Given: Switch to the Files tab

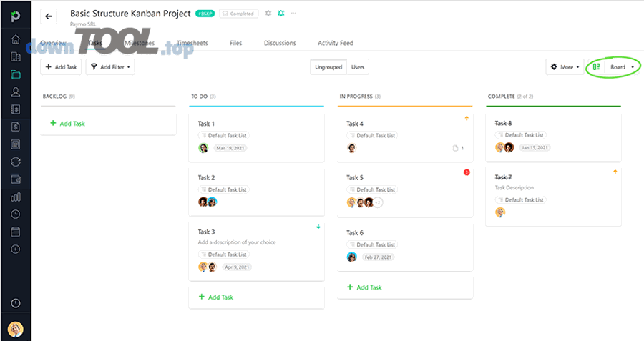Looking at the screenshot, I should click(x=235, y=43).
